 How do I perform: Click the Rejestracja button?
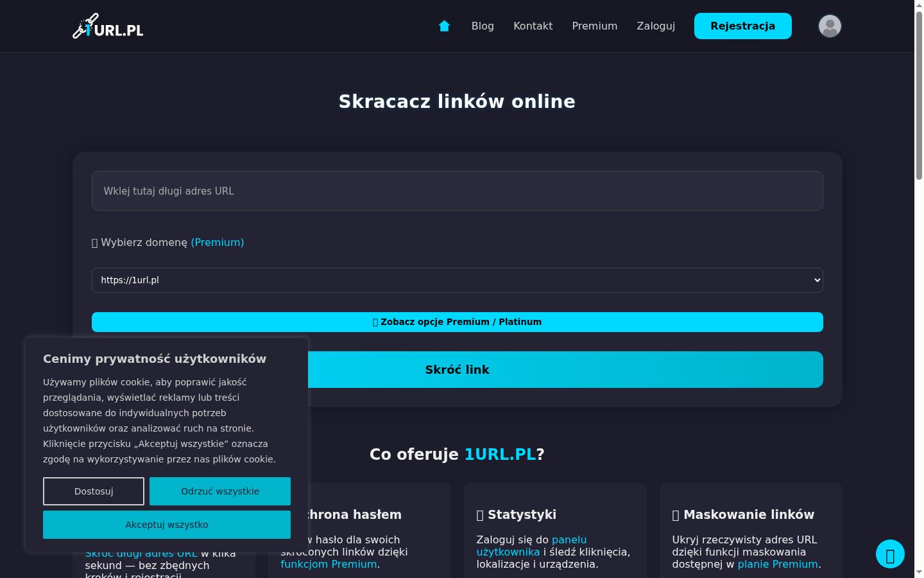pos(742,26)
